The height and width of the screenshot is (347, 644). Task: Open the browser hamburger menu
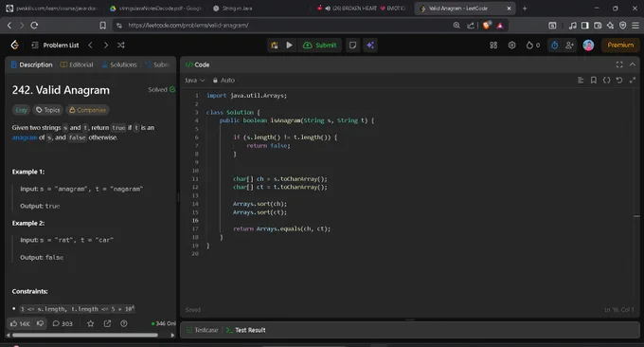click(635, 26)
